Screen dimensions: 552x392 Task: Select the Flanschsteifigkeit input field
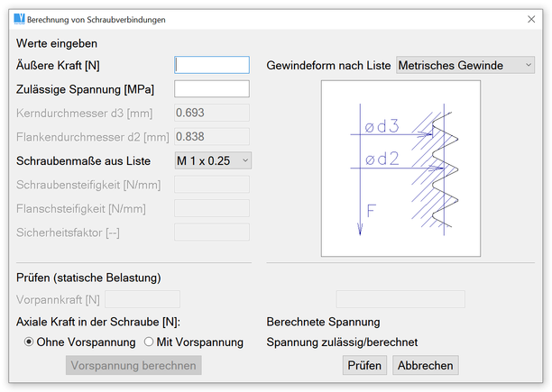tap(212, 208)
